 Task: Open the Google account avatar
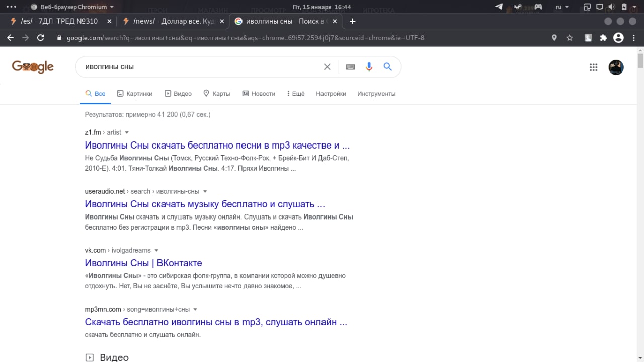(x=616, y=67)
